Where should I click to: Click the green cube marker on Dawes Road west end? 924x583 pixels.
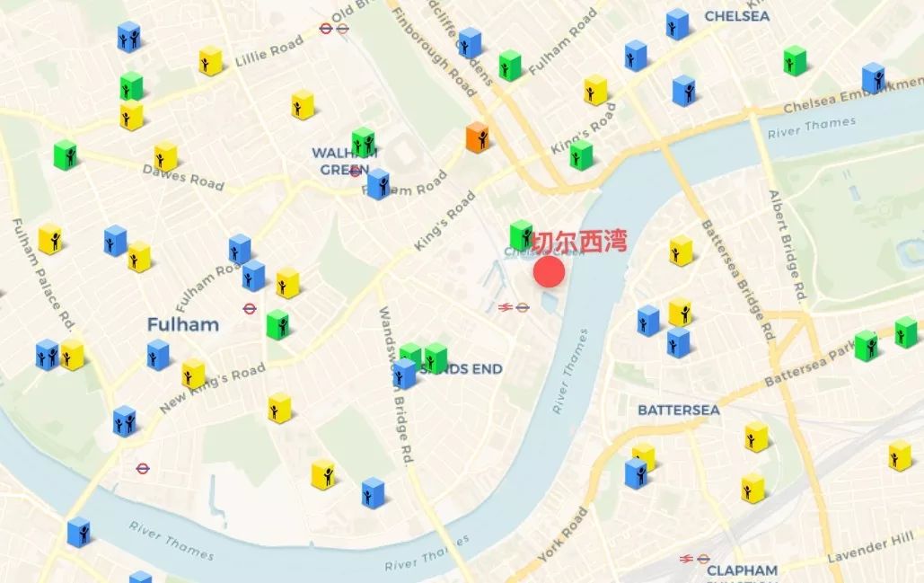coord(66,155)
